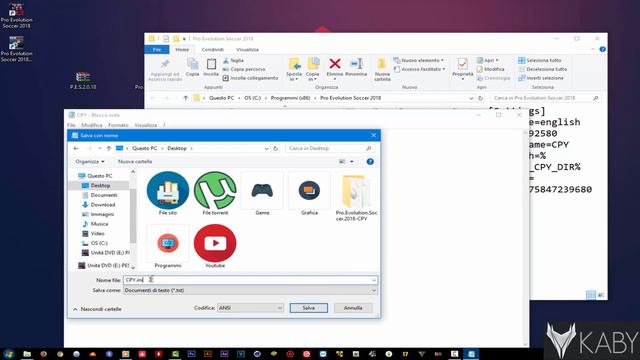Open Accesso facilitato dropdown in Explorer
This screenshot has width=640, height=360.
420,69
